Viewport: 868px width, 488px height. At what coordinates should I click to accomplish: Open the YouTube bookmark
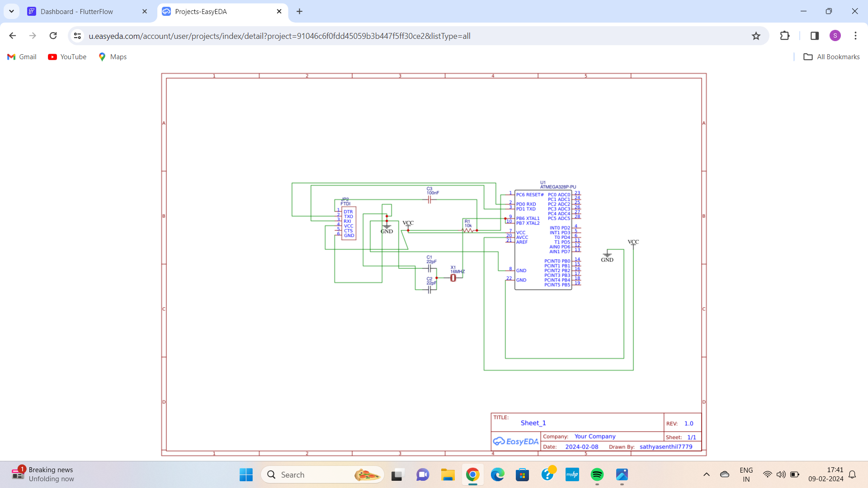pyautogui.click(x=67, y=57)
